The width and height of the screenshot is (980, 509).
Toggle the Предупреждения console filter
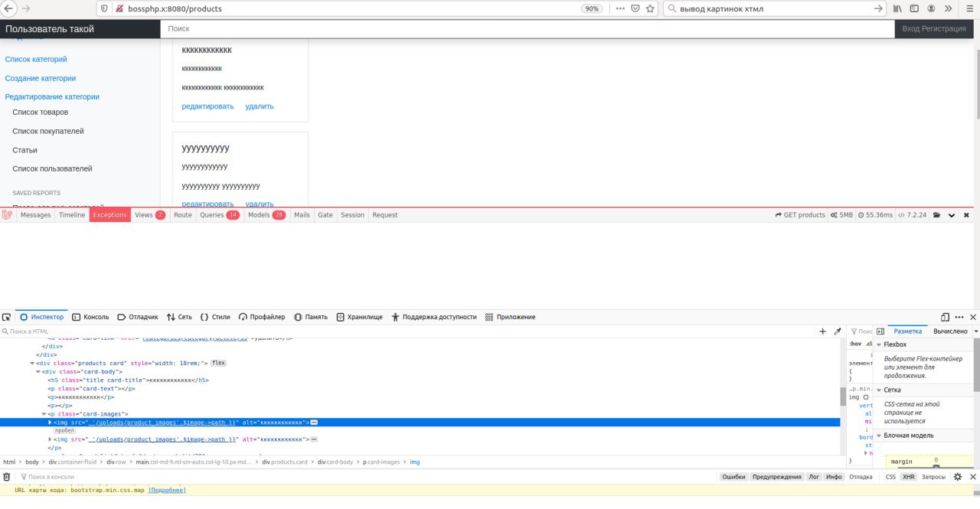pyautogui.click(x=776, y=476)
